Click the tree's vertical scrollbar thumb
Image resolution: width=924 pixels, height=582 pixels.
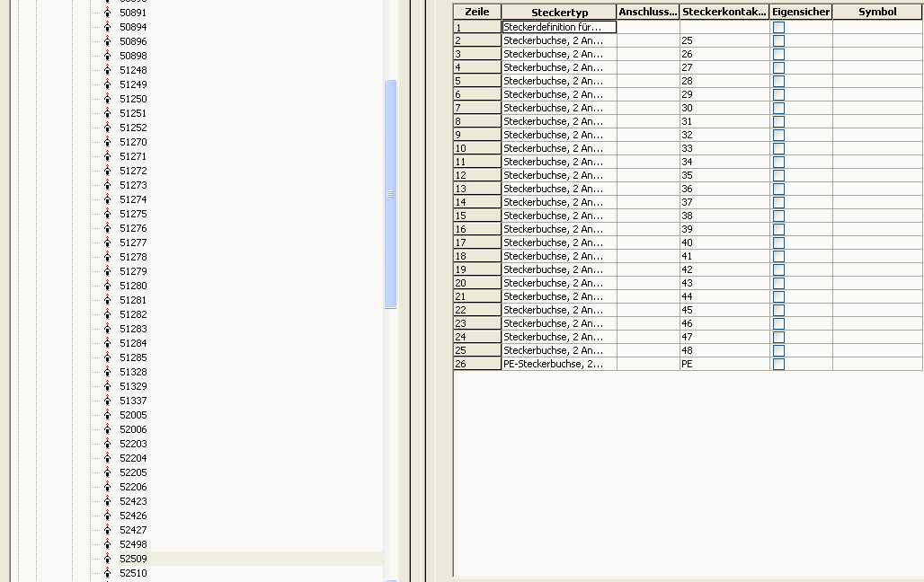[x=390, y=194]
